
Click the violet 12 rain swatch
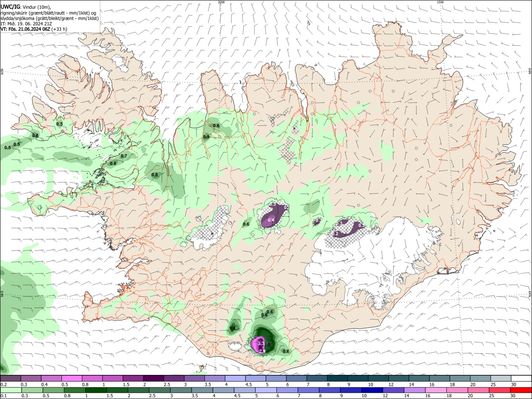[x=393, y=390]
